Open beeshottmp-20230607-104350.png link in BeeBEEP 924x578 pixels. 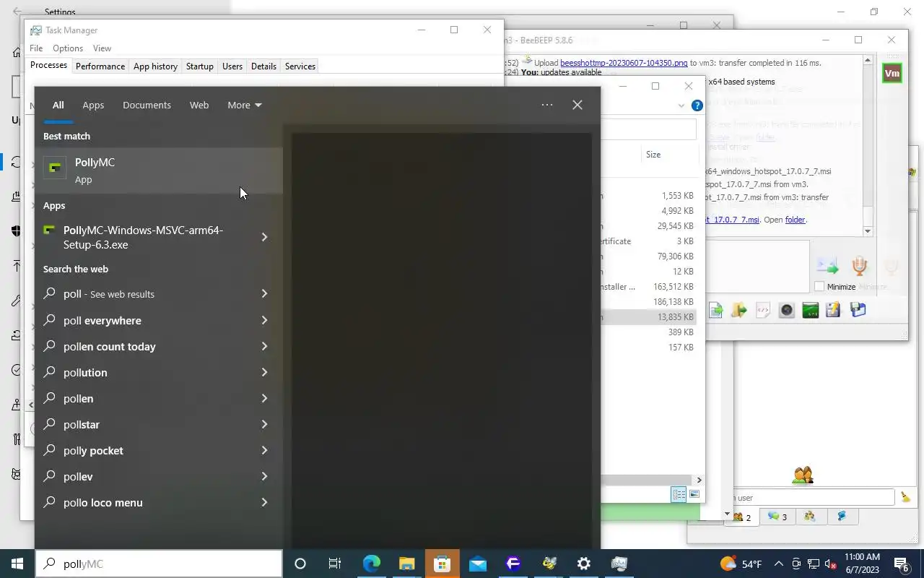pyautogui.click(x=624, y=63)
